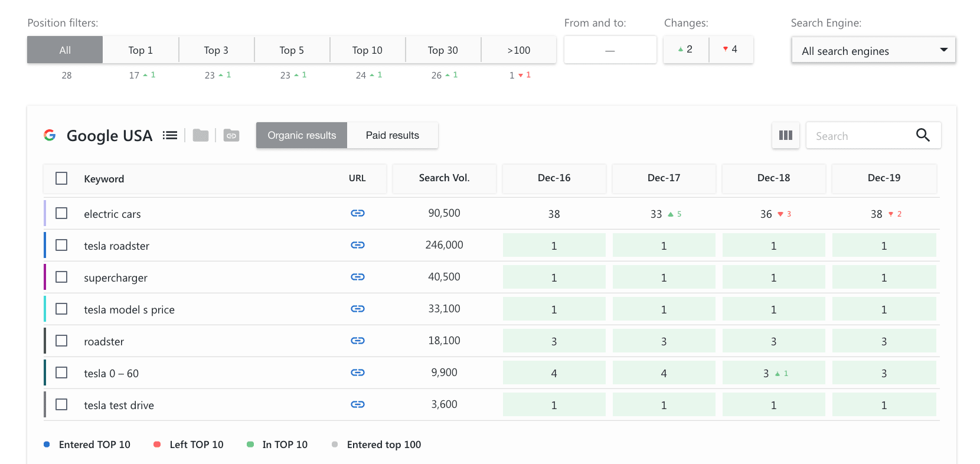
Task: Tick the electric cars checkbox
Action: click(x=61, y=213)
